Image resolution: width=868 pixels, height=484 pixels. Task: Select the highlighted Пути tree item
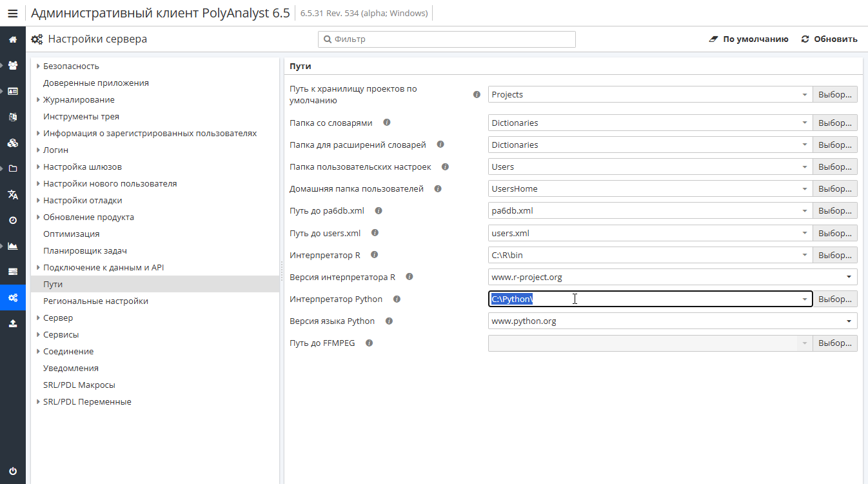click(155, 284)
